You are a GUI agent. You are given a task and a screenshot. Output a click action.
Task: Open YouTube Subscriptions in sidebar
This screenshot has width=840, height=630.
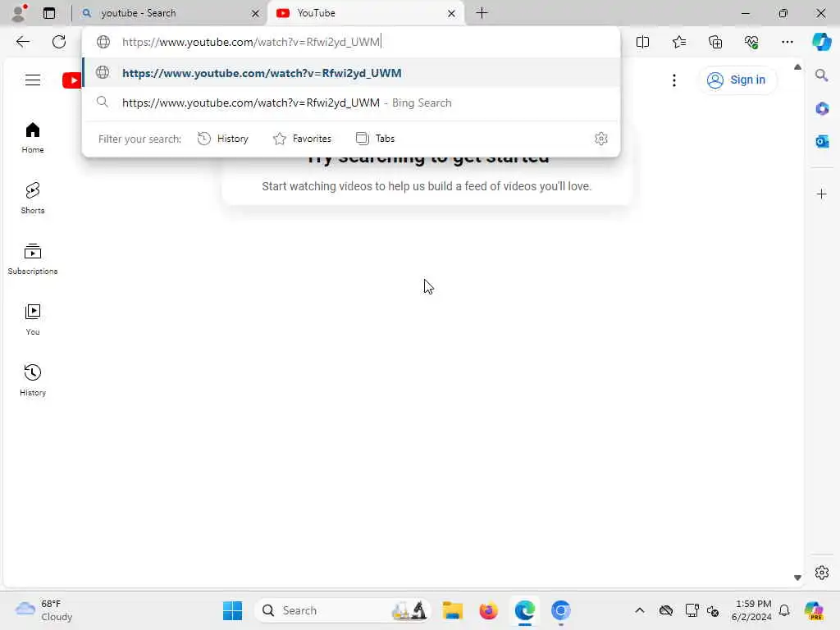33,259
